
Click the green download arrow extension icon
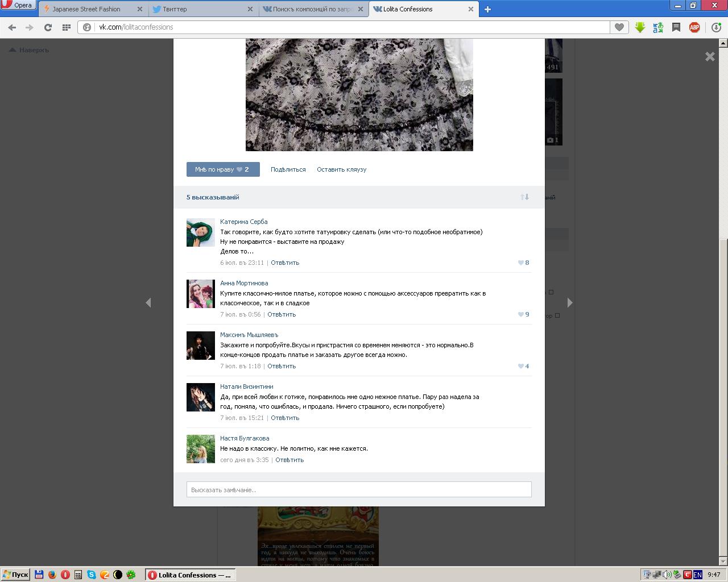[x=640, y=27]
